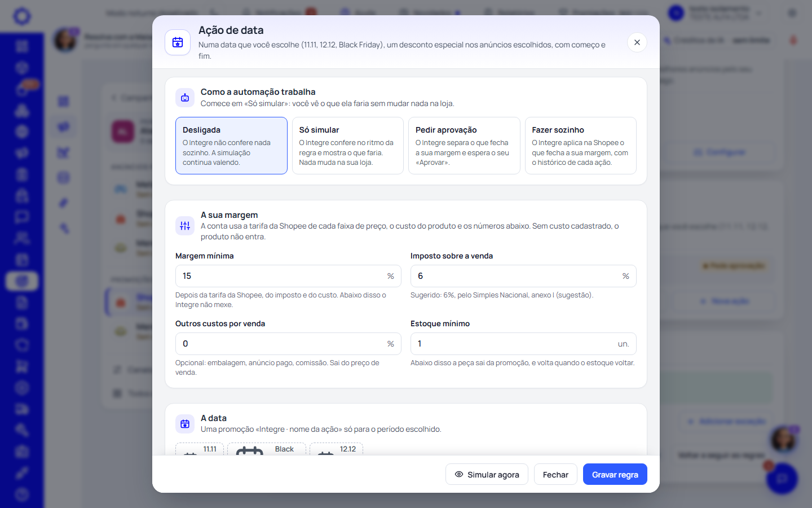Click the app logo in background top-left corner
The width and height of the screenshot is (812, 508).
coord(22,16)
